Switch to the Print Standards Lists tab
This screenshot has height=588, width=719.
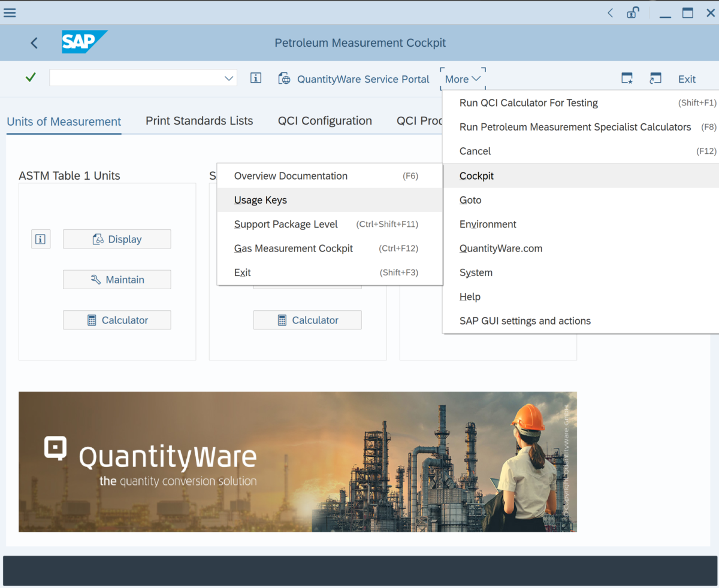coord(199,120)
